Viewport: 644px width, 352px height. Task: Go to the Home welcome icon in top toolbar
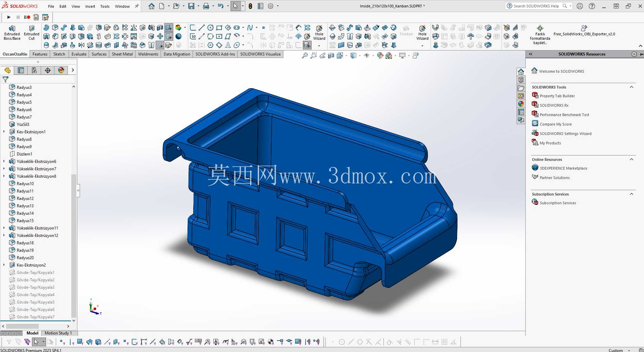pyautogui.click(x=152, y=6)
